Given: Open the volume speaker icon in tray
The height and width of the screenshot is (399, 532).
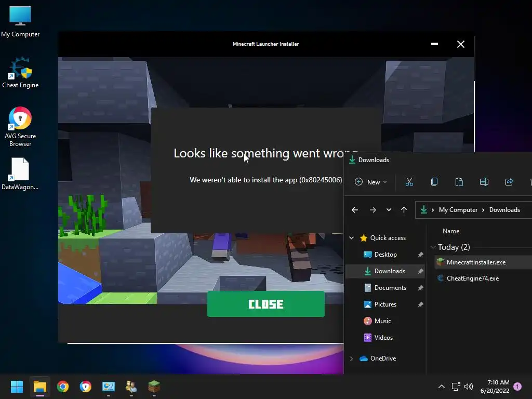Looking at the screenshot, I should coord(469,387).
